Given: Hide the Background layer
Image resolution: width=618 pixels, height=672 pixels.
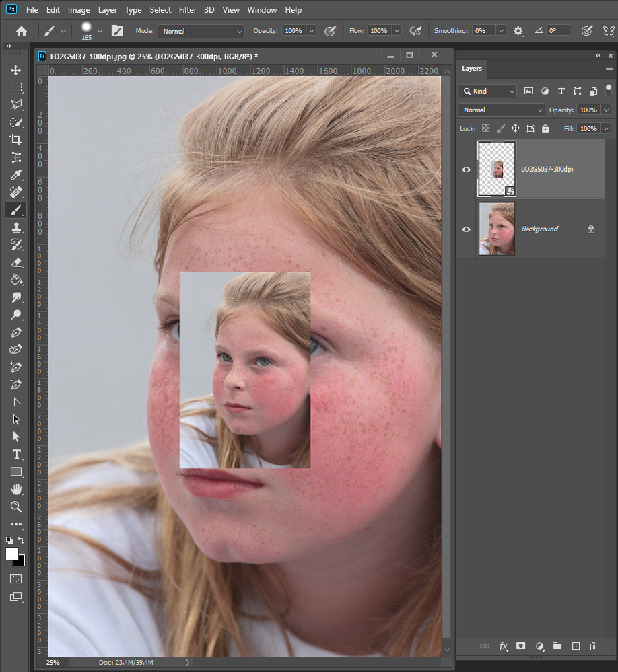Looking at the screenshot, I should (x=466, y=229).
